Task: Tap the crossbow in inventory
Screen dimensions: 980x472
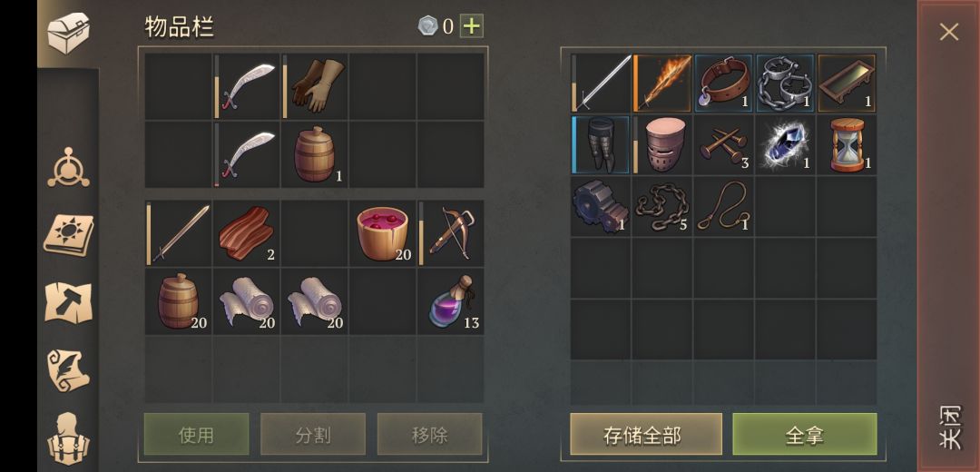Action: tap(451, 234)
